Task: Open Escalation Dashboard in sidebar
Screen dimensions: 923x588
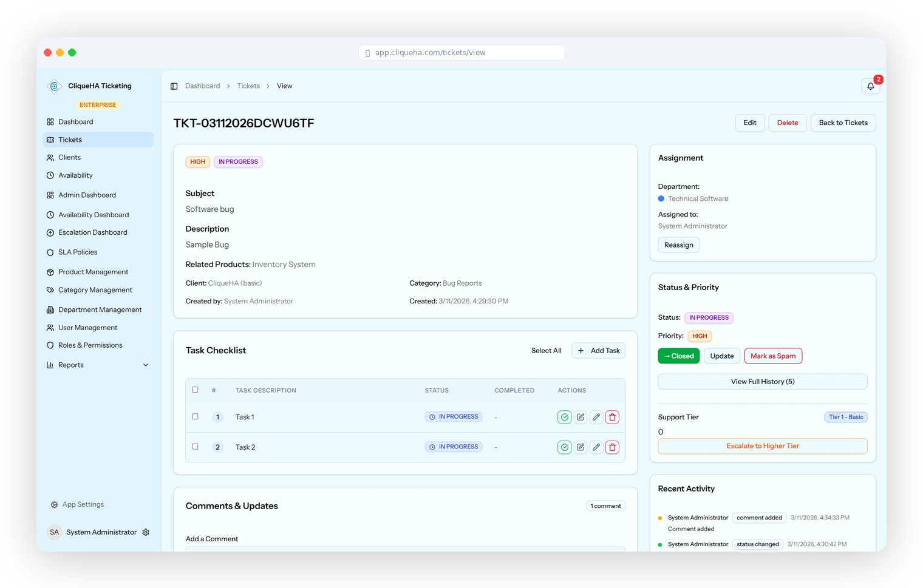Action: click(x=92, y=232)
